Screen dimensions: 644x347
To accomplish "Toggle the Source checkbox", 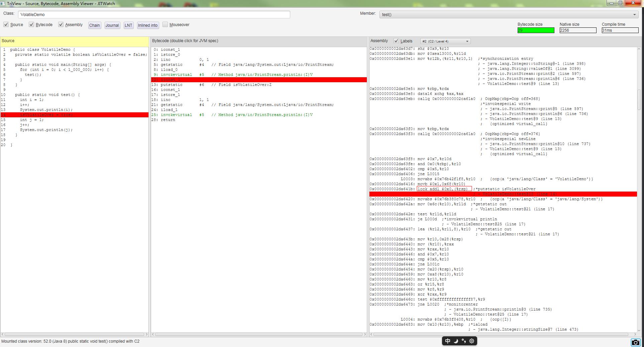I will point(6,24).
